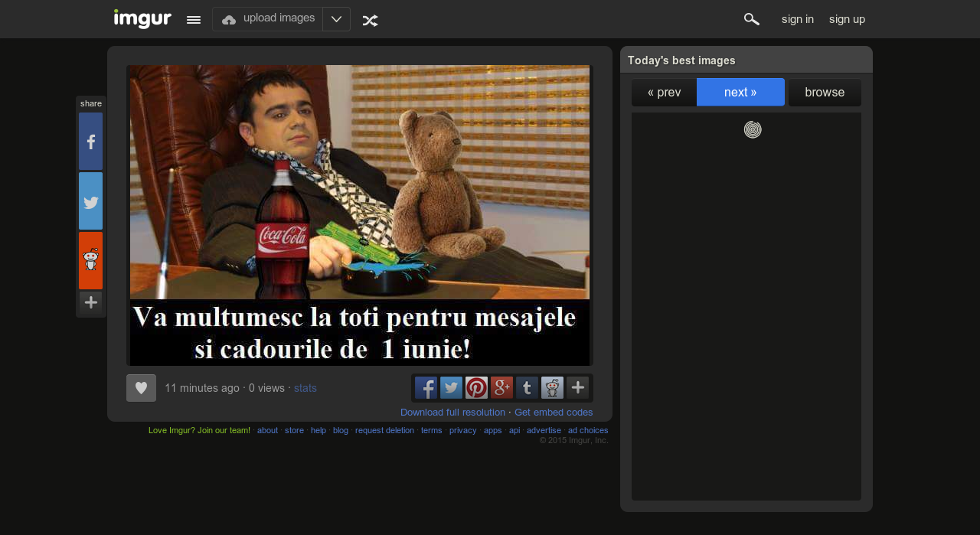Screen dimensions: 980x535
Task: Open the stats link
Action: click(x=305, y=388)
